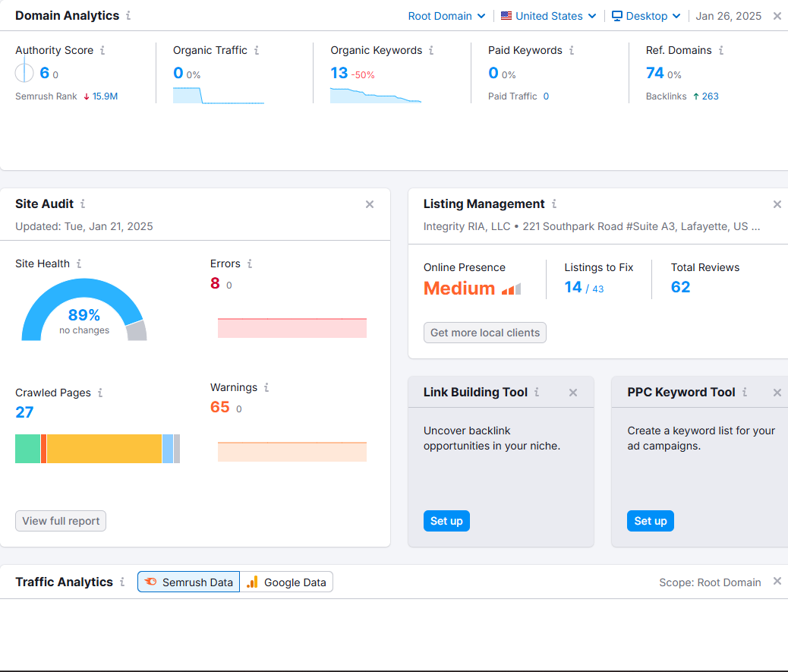This screenshot has width=788, height=672.
Task: Close the Site Audit widget
Action: pos(370,204)
